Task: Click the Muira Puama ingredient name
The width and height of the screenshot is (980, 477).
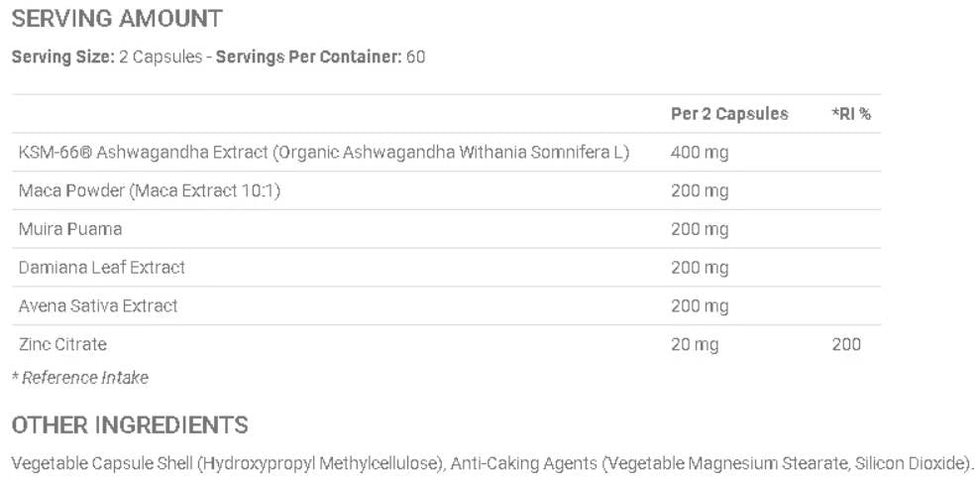Action: point(70,229)
